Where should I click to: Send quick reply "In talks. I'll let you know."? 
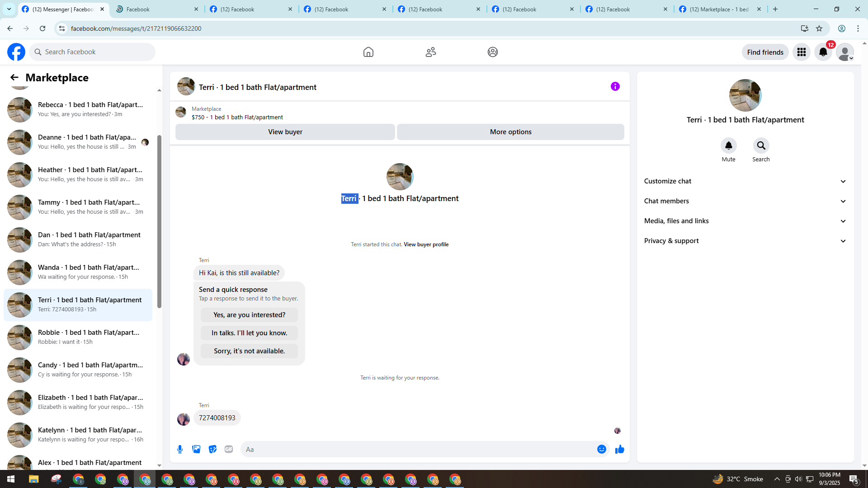click(x=250, y=333)
